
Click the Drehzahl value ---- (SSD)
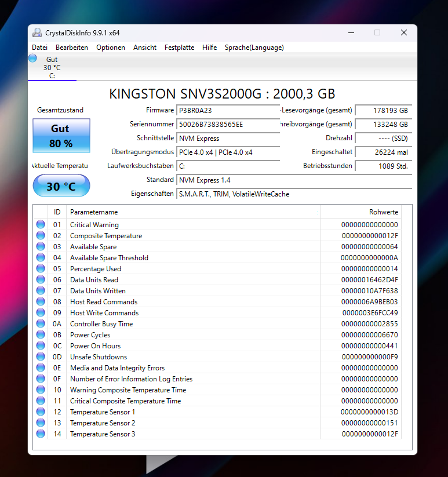pos(383,139)
